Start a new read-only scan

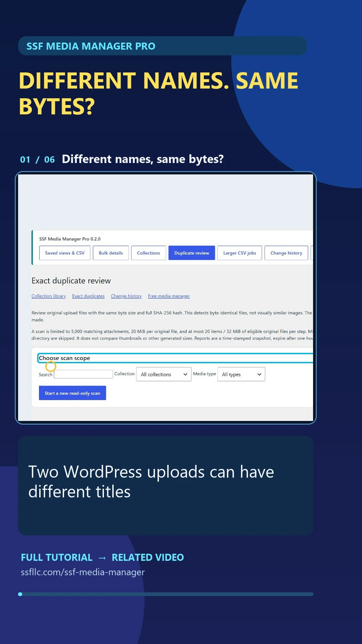click(x=72, y=393)
